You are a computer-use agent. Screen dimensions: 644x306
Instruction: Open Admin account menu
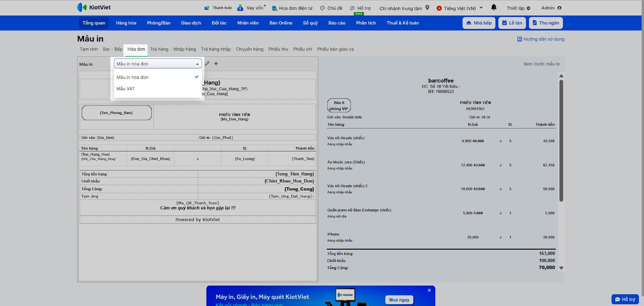(551, 8)
